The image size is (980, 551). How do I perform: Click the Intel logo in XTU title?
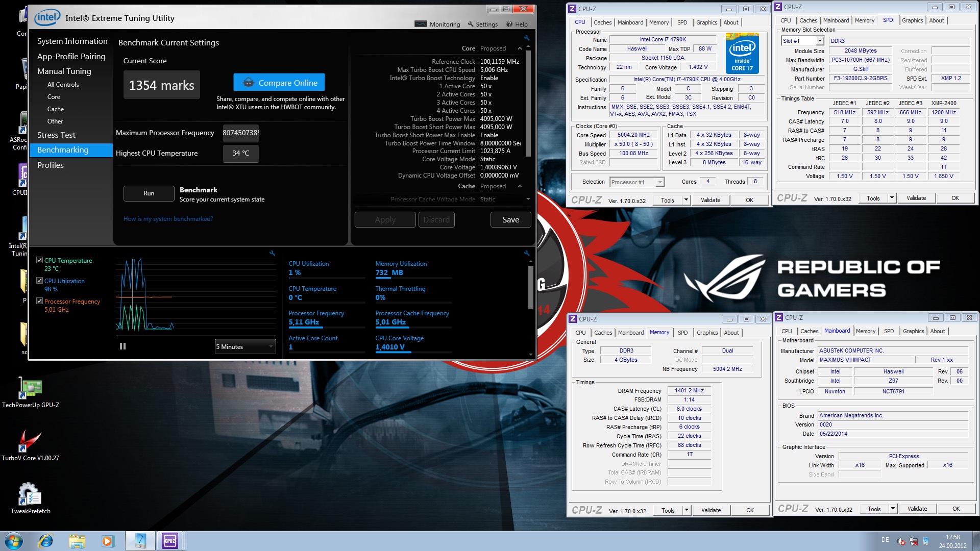[47, 18]
